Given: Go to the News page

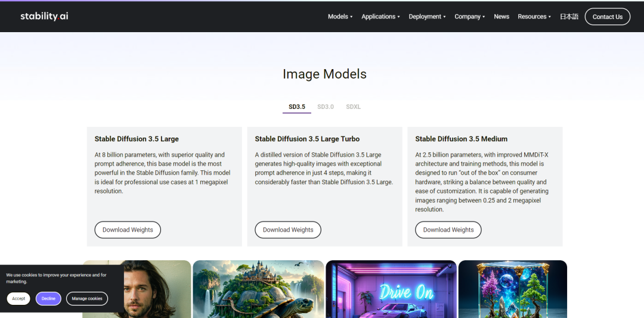Looking at the screenshot, I should pos(501,17).
